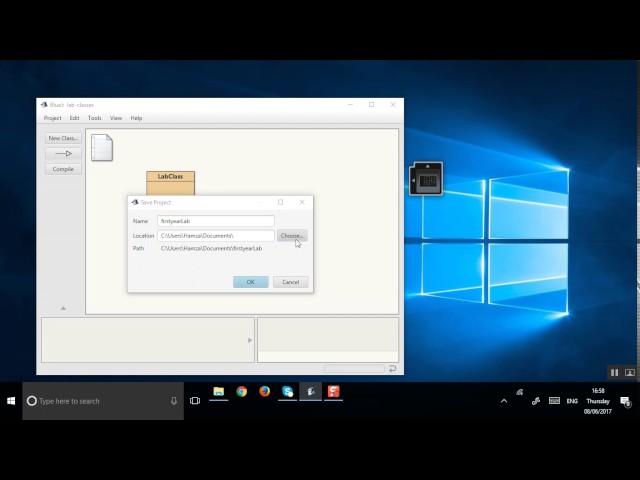Collapse the sidebar with the up triangle

click(x=63, y=308)
